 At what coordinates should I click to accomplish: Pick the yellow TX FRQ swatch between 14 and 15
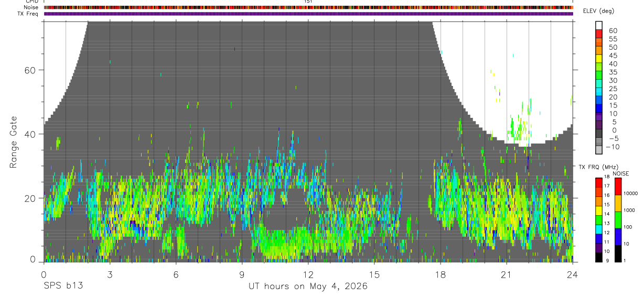599,210
